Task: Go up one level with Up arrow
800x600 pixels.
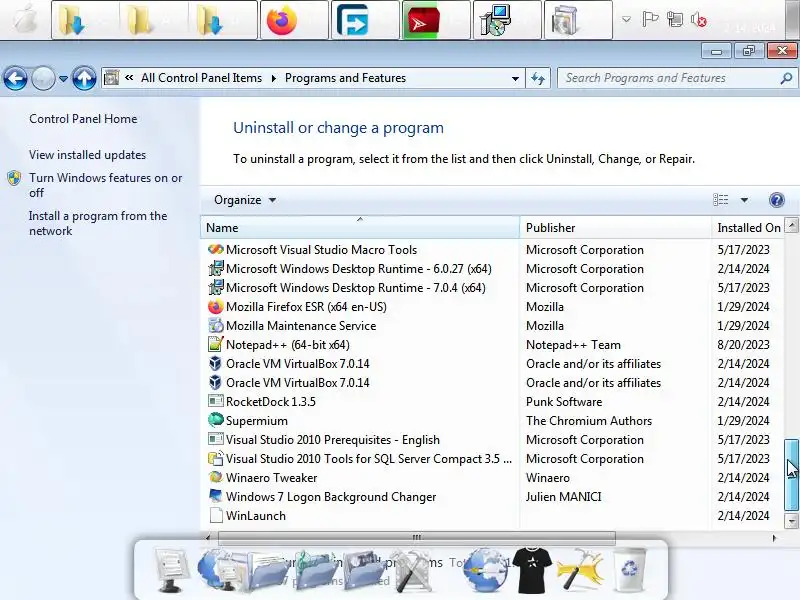Action: 84,79
